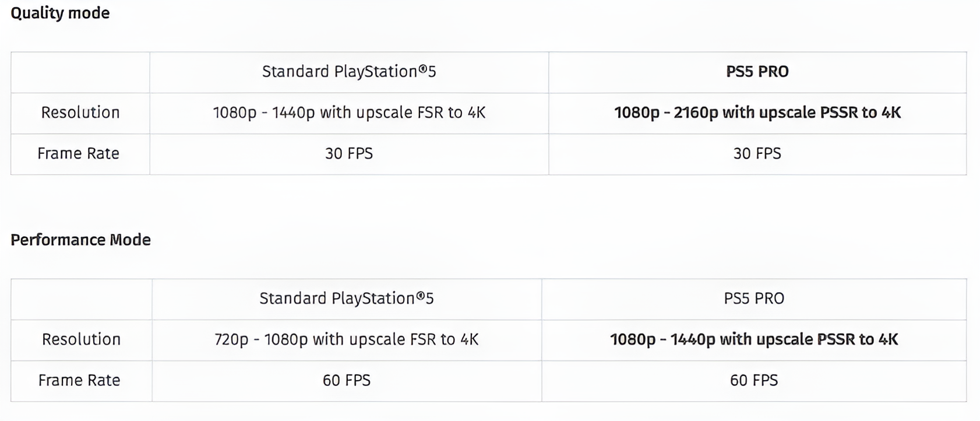
Task: Click the 60 FPS cell for Standard PlayStation®5
Action: point(347,380)
